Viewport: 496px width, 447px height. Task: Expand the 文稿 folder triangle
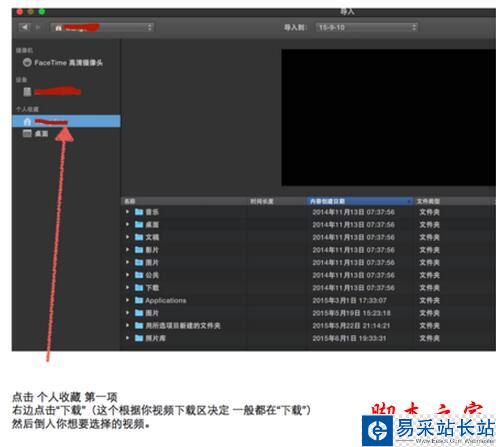coord(127,237)
